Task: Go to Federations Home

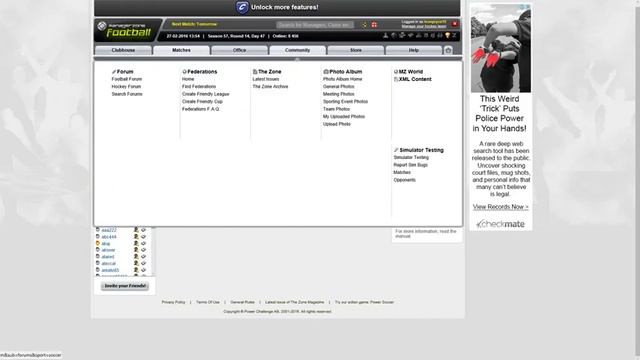Action: click(x=188, y=79)
